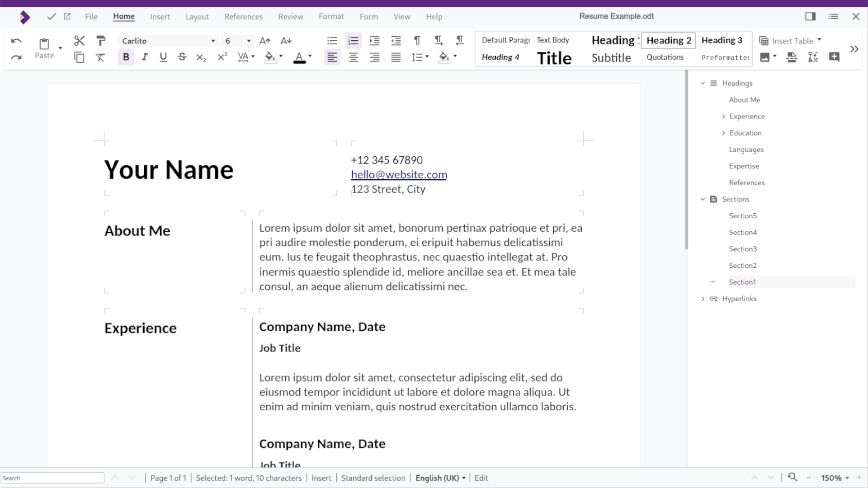The height and width of the screenshot is (488, 868).
Task: Click the Paste clipboard icon
Action: tap(44, 44)
